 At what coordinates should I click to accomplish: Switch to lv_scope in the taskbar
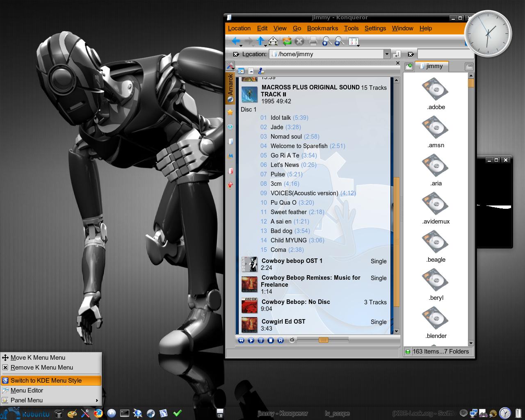point(337,413)
